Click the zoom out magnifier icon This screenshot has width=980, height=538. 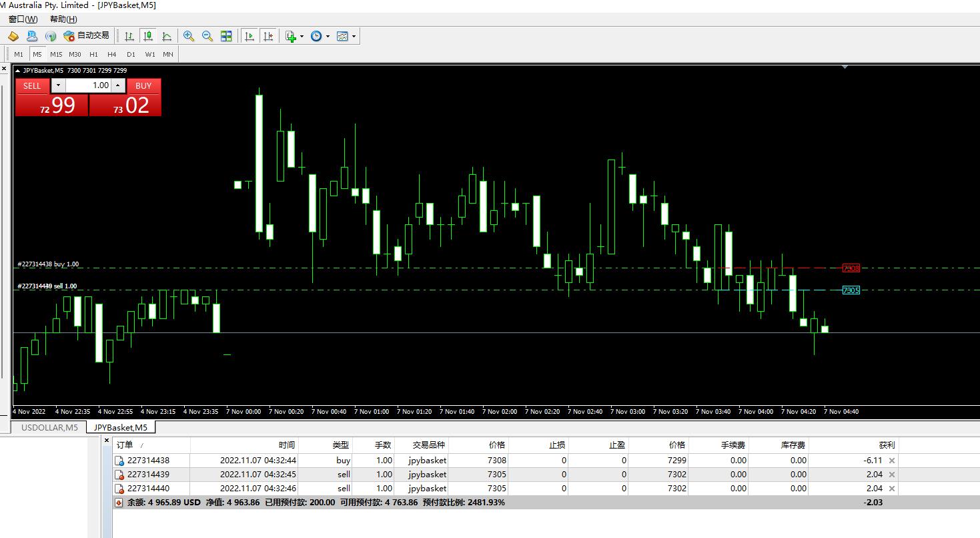point(207,36)
